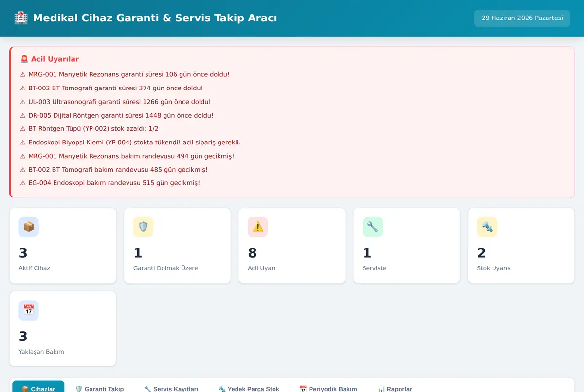This screenshot has height=392, width=584.
Task: Select the Endoskopi Biyopsi Klemi stokta tükendi alert
Action: point(130,143)
